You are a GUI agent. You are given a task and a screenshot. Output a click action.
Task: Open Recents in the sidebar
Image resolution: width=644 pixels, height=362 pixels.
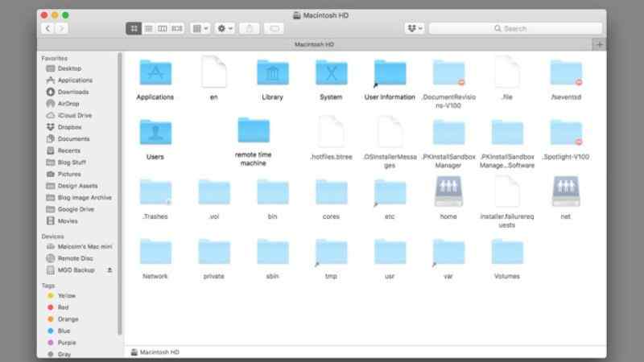click(69, 150)
